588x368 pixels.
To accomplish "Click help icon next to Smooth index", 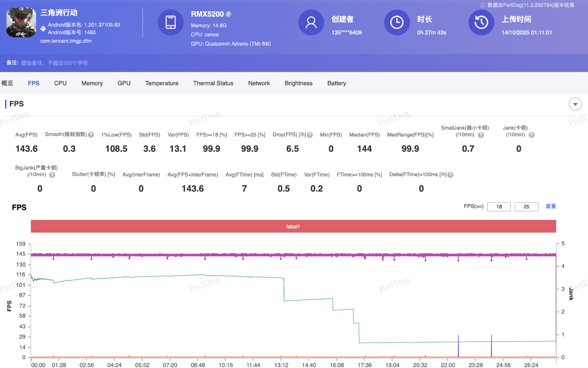I will click(x=91, y=135).
